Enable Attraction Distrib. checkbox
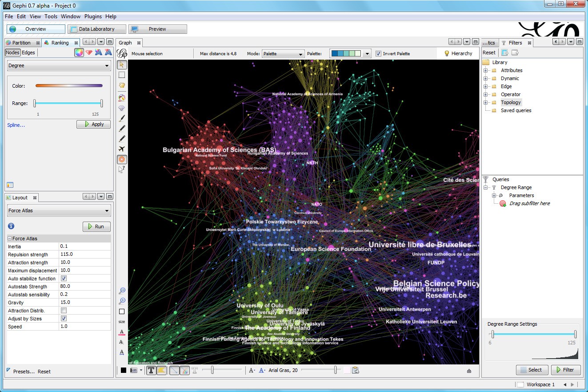Screen dimensions: 588x392 [x=64, y=311]
